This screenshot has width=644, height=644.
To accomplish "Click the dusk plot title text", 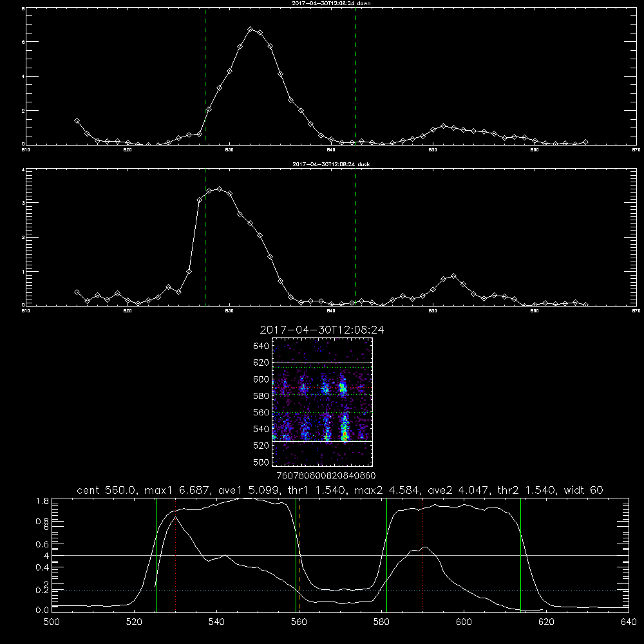I will pyautogui.click(x=331, y=164).
